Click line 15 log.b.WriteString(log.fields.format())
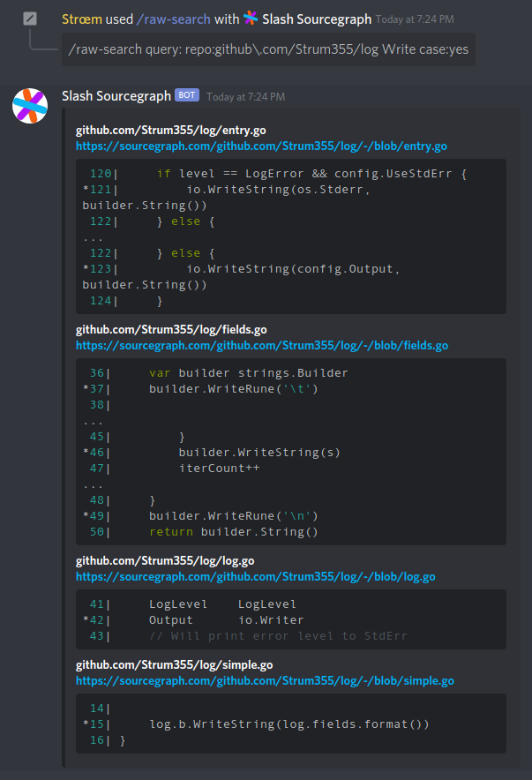Image resolution: width=532 pixels, height=780 pixels. [x=256, y=724]
